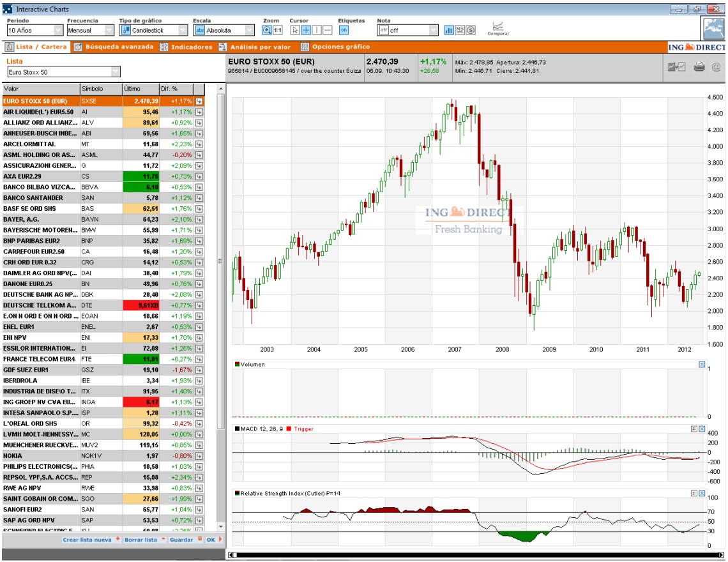Sort list by the Dif. % column header
This screenshot has height=562, width=728.
[176, 89]
